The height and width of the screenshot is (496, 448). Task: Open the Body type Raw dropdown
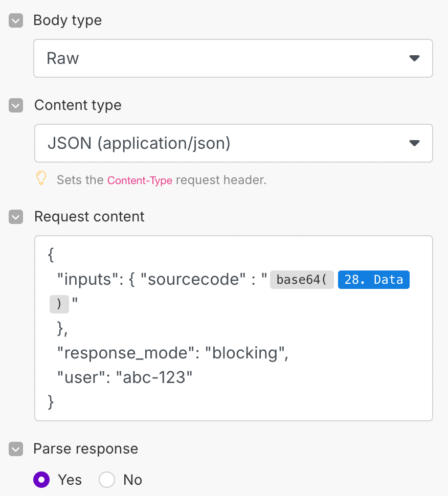pyautogui.click(x=233, y=58)
